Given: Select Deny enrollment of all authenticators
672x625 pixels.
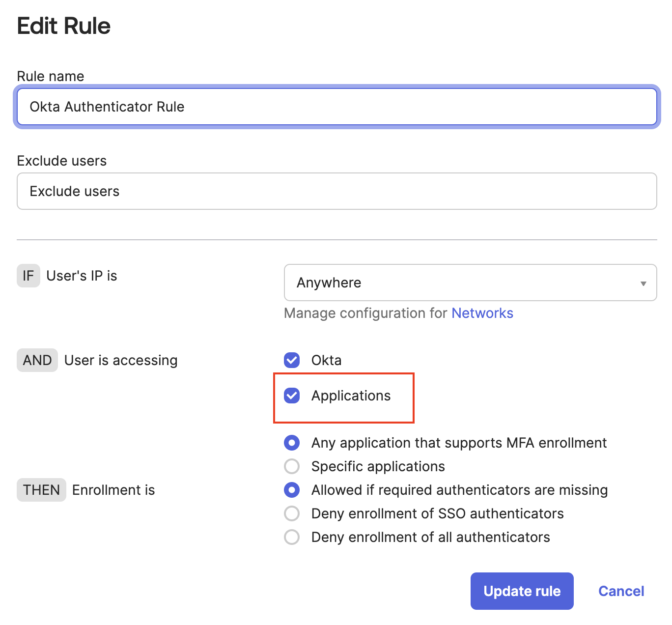Looking at the screenshot, I should [292, 537].
